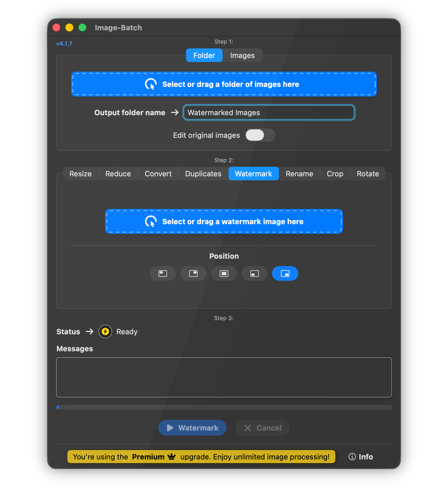The image size is (448, 488).
Task: Select the Watermark tab
Action: [253, 174]
